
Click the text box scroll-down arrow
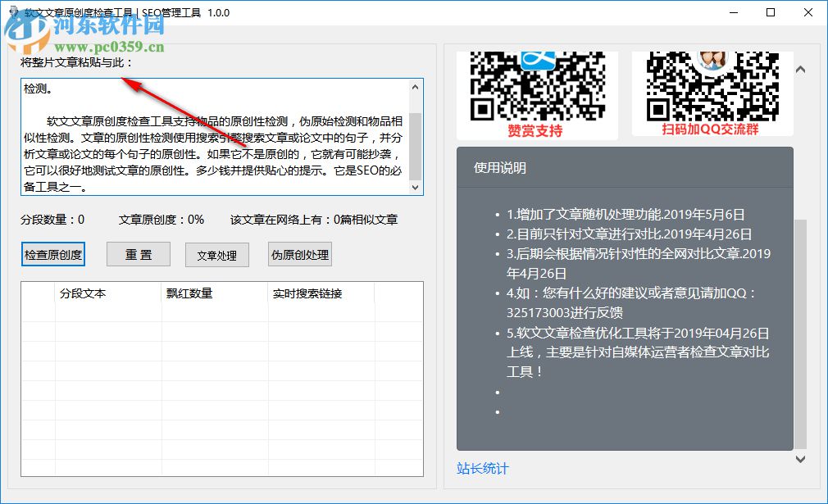(x=416, y=188)
